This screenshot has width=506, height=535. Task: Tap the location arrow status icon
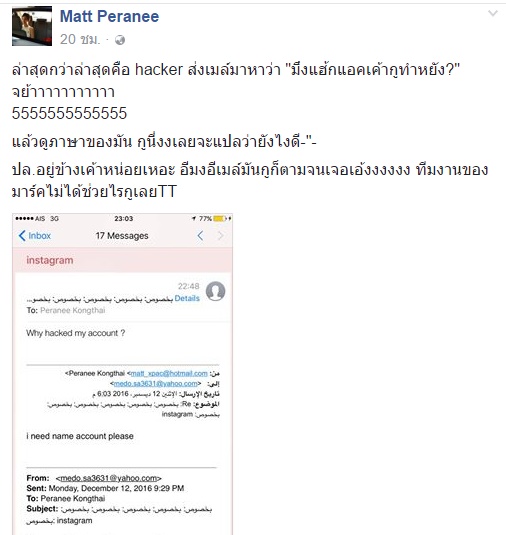pyautogui.click(x=194, y=218)
